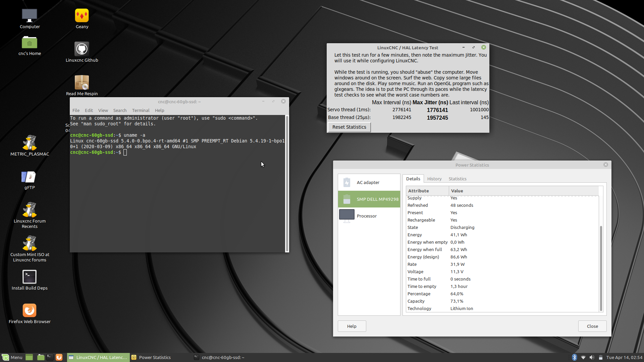This screenshot has width=644, height=362.
Task: Select the Capacity 73,1% row
Action: [x=502, y=301]
